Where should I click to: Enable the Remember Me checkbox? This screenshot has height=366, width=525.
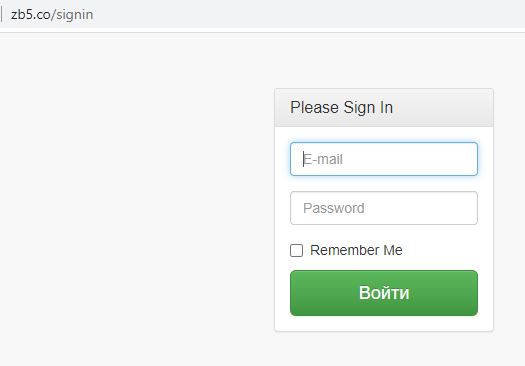click(x=296, y=250)
